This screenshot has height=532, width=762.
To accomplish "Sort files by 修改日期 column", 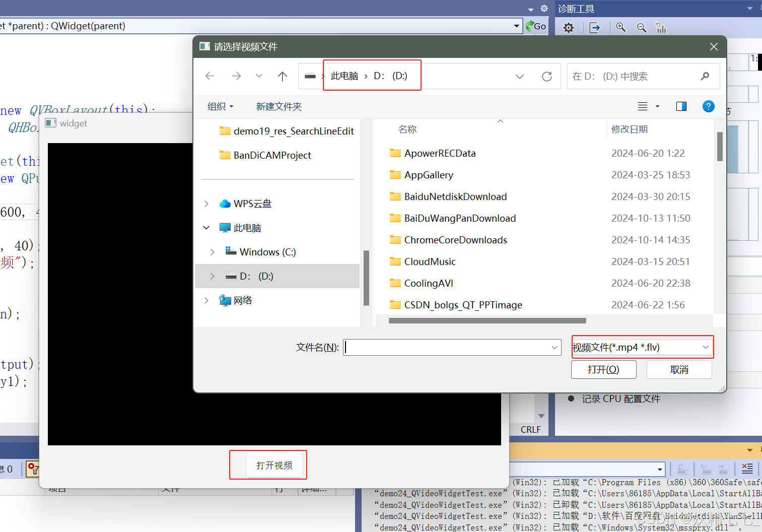I will pyautogui.click(x=630, y=129).
